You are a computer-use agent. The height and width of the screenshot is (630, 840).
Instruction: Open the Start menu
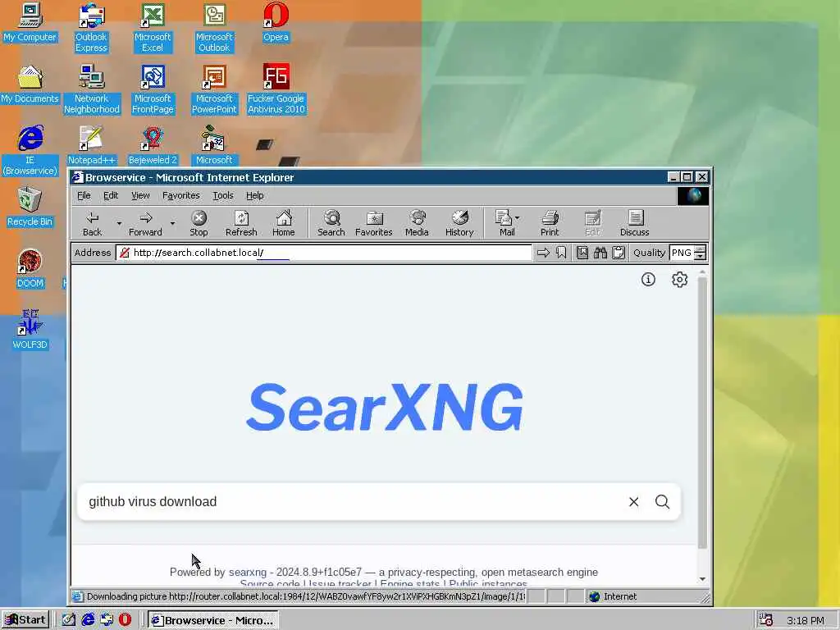point(25,620)
